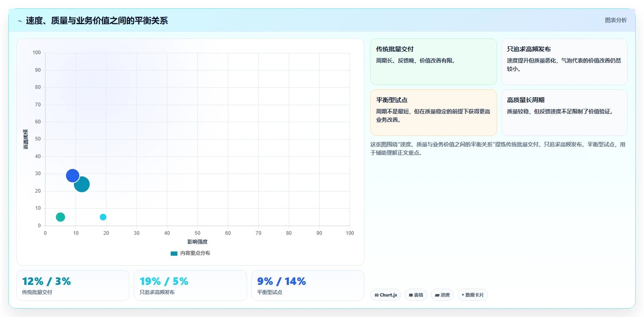
Task: Select the small cyan bubble on chart
Action: pyautogui.click(x=103, y=217)
